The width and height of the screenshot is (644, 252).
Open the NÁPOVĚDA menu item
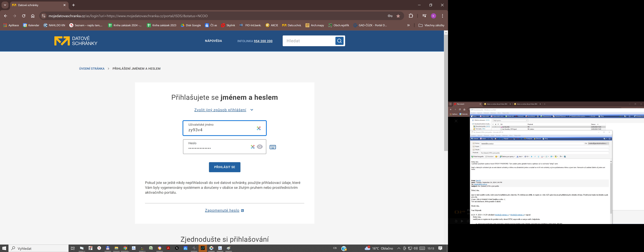point(213,41)
